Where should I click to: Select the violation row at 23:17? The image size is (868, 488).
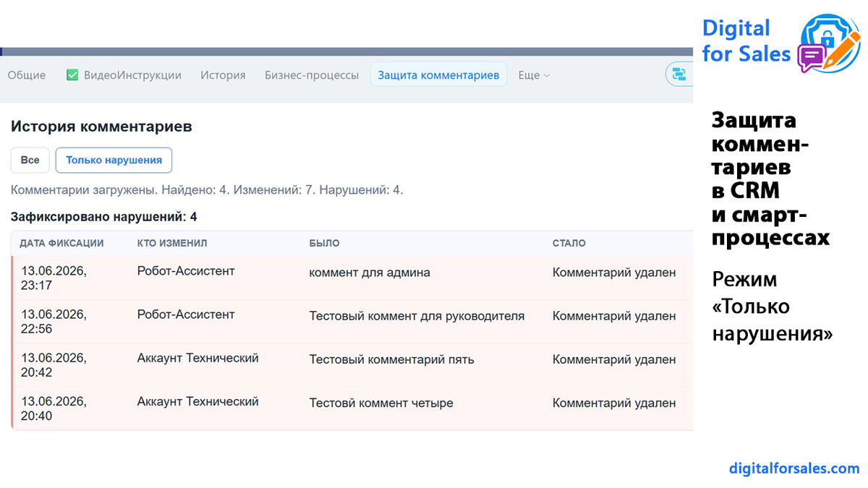(x=352, y=278)
